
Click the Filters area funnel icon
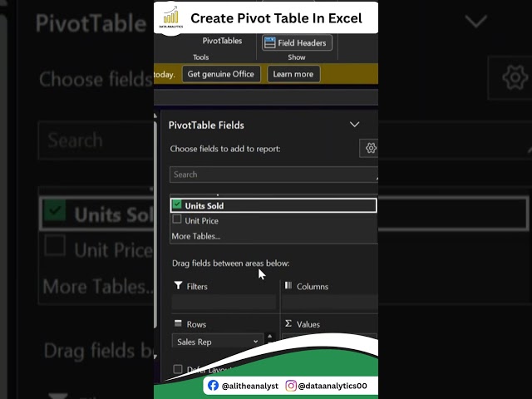pos(178,285)
